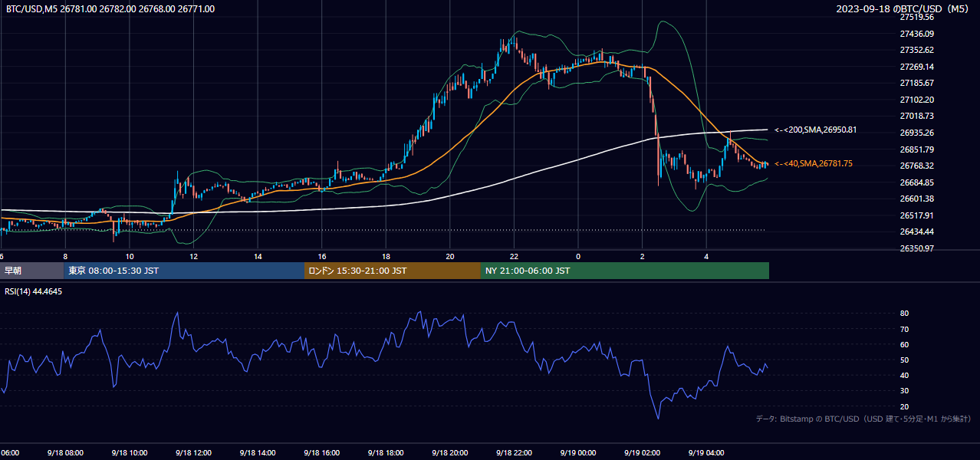This screenshot has height=460, width=980.
Task: Click hour tick '10' under the price chart
Action: [130, 256]
